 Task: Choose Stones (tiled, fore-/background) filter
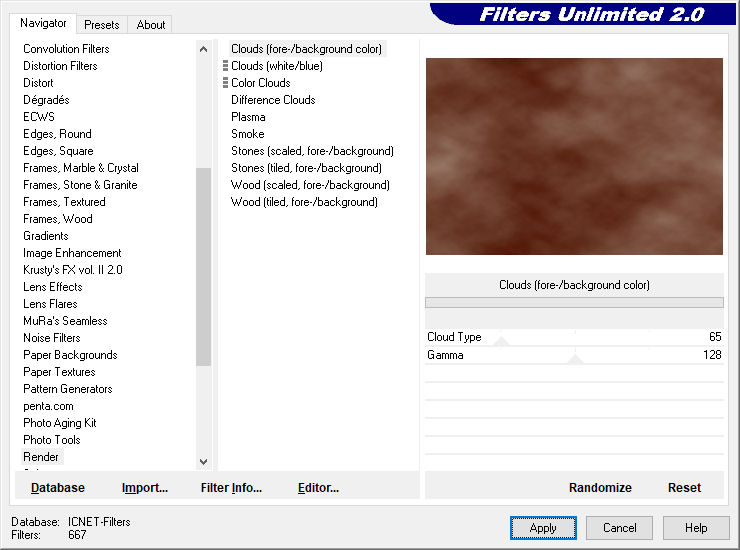[x=306, y=168]
